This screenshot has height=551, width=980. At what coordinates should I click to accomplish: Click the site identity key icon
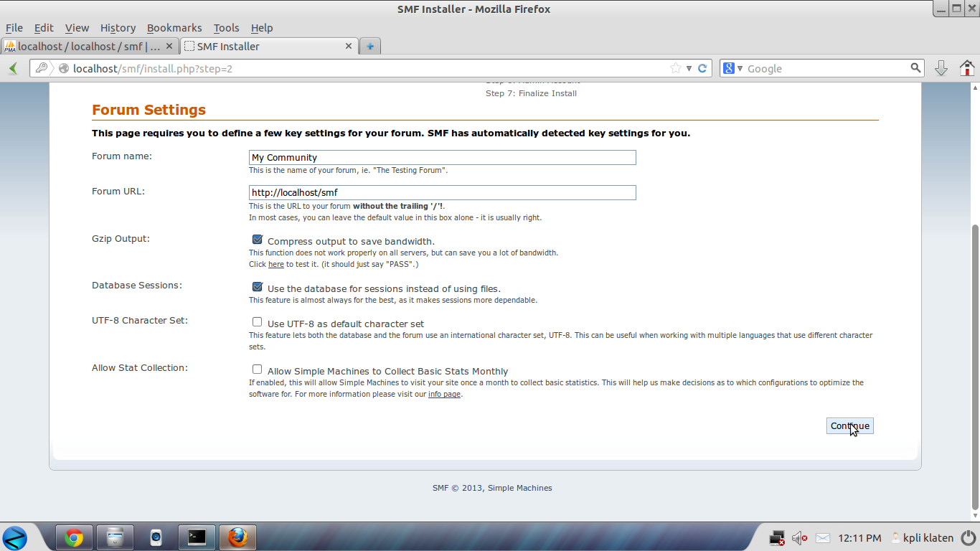[42, 68]
